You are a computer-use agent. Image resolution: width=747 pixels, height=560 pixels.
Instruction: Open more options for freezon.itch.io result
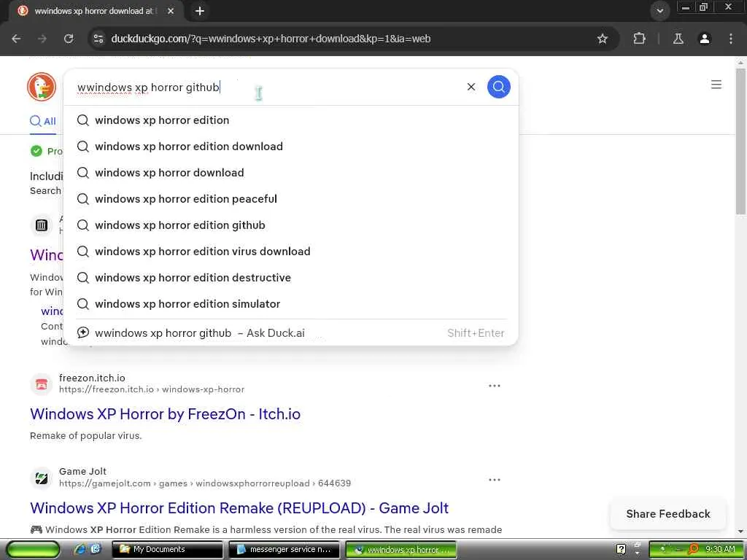point(494,386)
